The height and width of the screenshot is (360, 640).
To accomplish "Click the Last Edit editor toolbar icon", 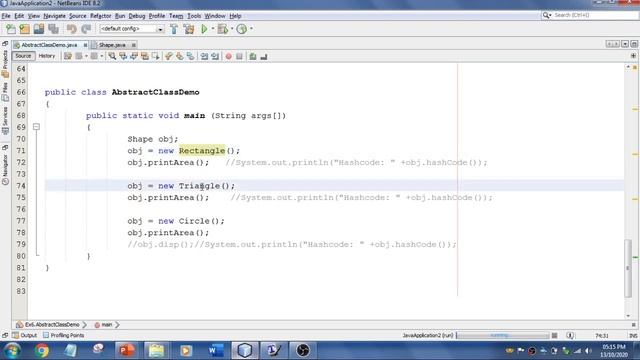I will click(68, 56).
